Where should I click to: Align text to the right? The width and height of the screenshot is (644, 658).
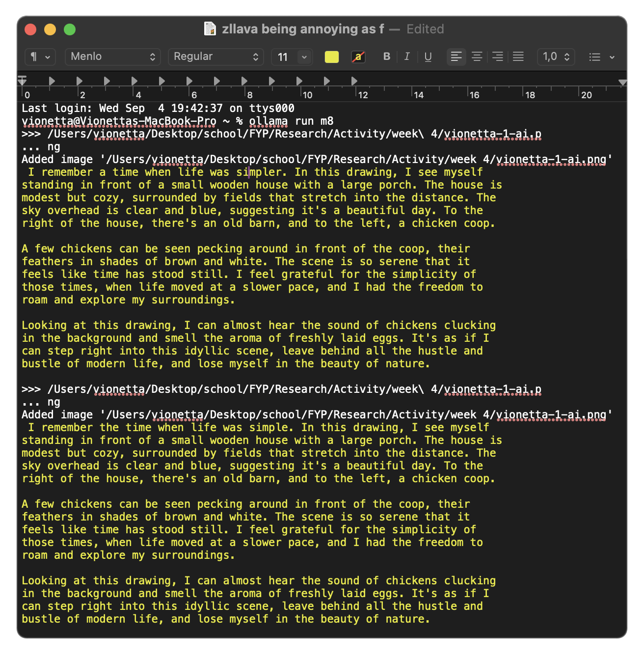coord(497,57)
